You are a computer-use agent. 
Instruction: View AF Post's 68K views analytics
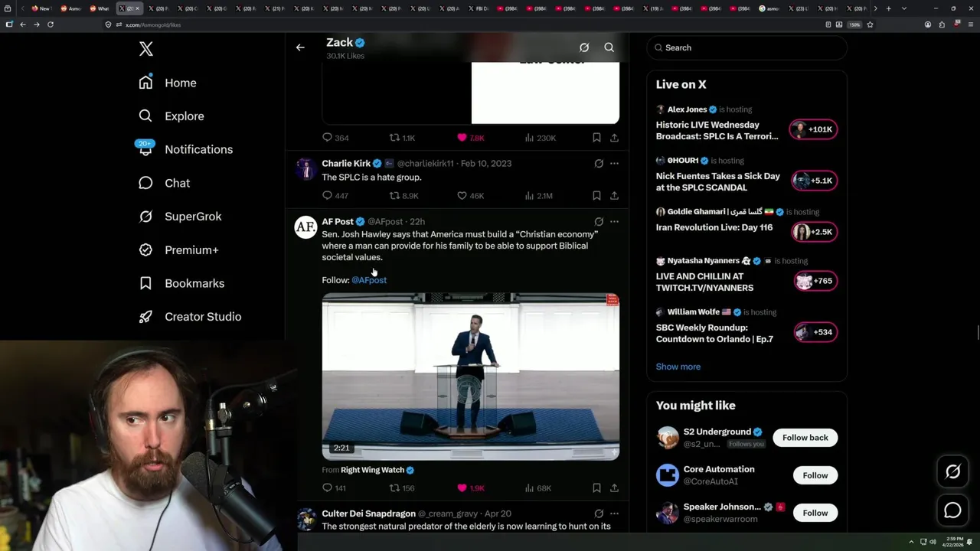[x=538, y=488]
